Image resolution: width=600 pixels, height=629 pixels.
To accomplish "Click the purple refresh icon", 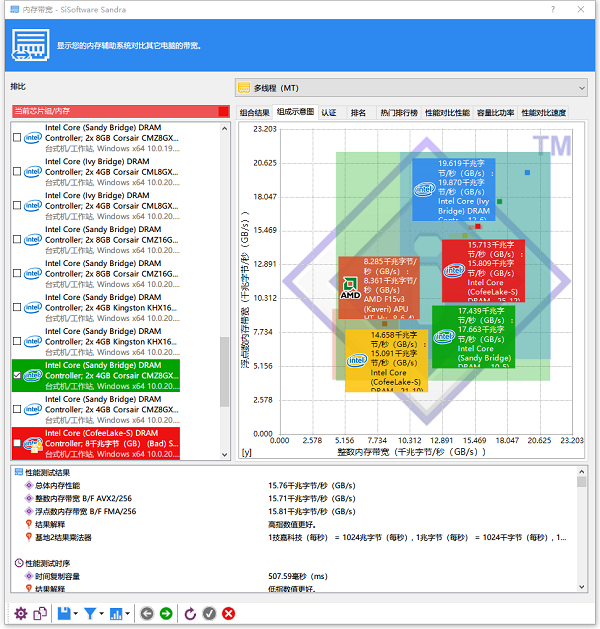I will pyautogui.click(x=190, y=613).
